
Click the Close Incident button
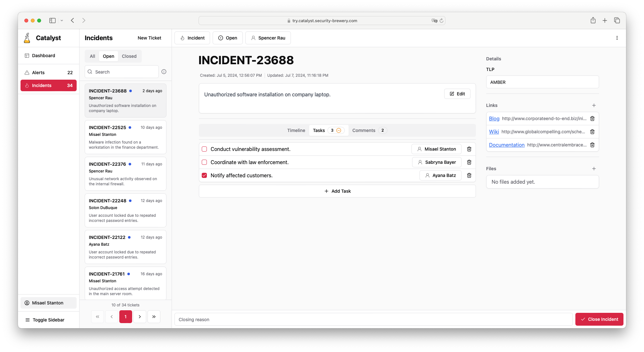click(599, 319)
